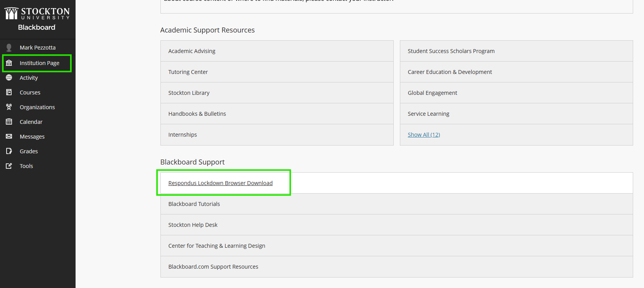Open Blackboard.com Support Resources
Image resolution: width=644 pixels, height=288 pixels.
pyautogui.click(x=397, y=267)
